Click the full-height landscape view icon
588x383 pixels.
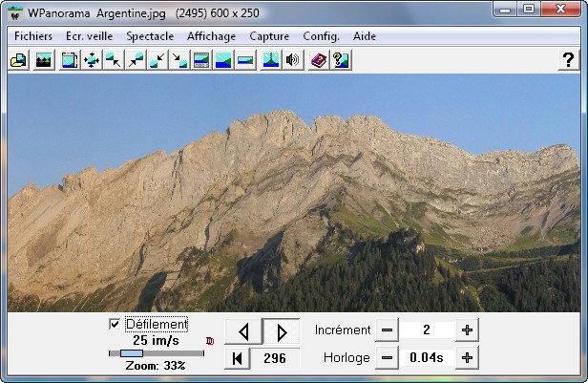(223, 60)
